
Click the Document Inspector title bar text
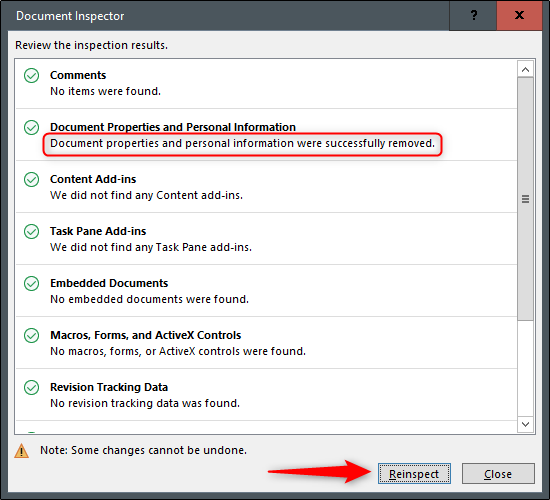point(70,16)
